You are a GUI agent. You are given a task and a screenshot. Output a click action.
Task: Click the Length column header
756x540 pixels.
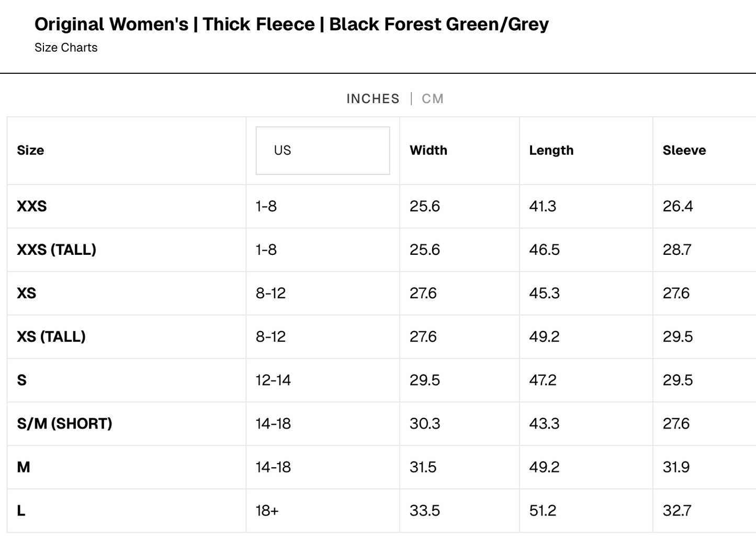tap(551, 151)
